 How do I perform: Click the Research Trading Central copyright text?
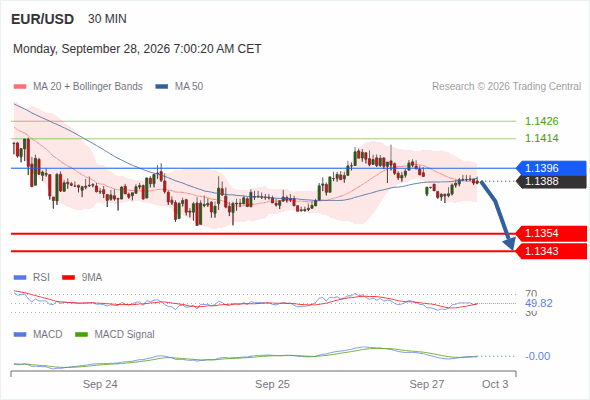[x=506, y=87]
